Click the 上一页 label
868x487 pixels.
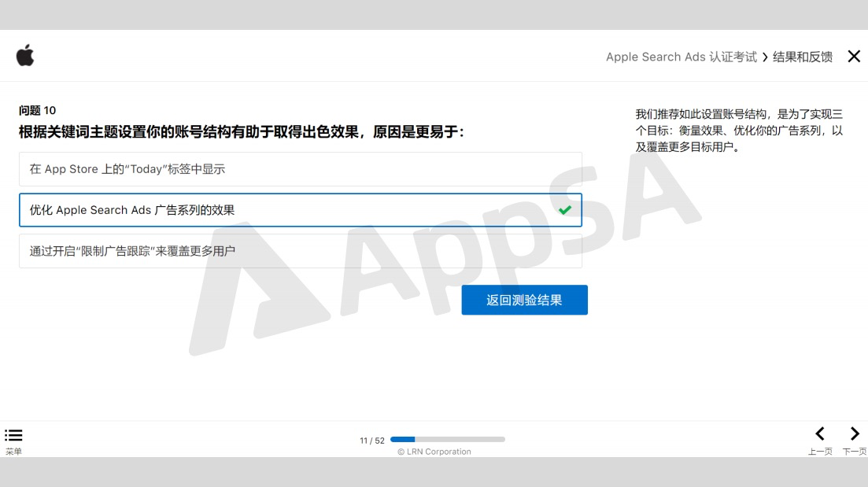coord(820,452)
